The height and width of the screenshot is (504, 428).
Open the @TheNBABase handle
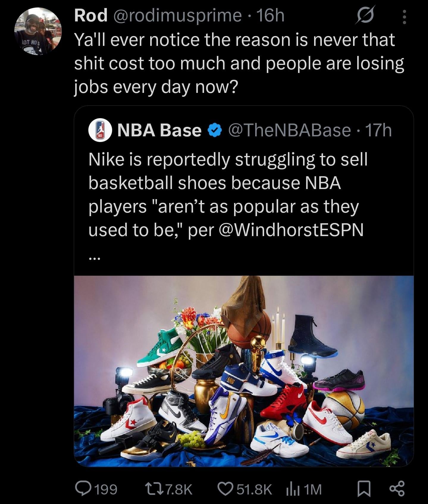pos(289,130)
